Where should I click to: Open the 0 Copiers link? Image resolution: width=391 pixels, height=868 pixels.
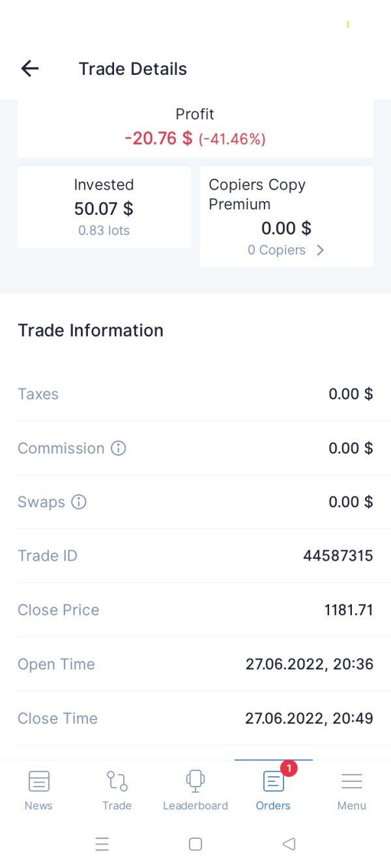click(276, 250)
